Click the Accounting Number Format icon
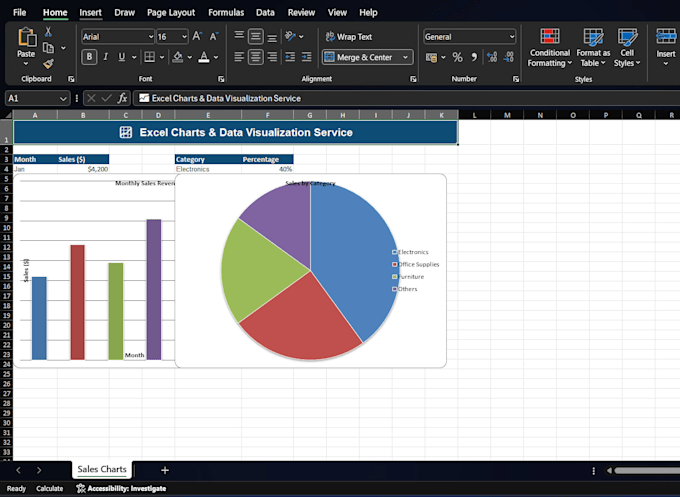This screenshot has width=680, height=497. (x=431, y=57)
